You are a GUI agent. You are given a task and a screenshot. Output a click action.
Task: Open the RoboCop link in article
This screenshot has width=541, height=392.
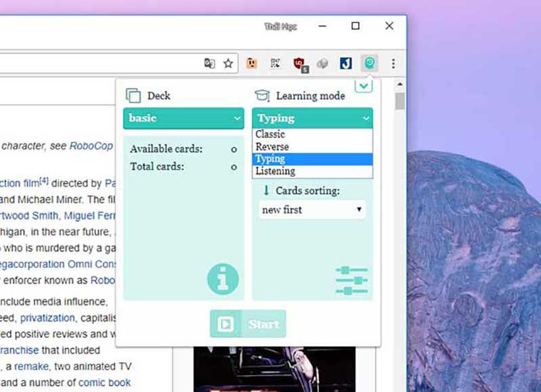point(91,145)
